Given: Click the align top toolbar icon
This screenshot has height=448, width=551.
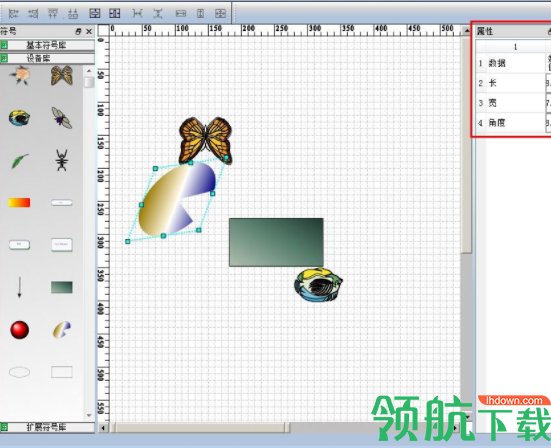Looking at the screenshot, I should 53,14.
